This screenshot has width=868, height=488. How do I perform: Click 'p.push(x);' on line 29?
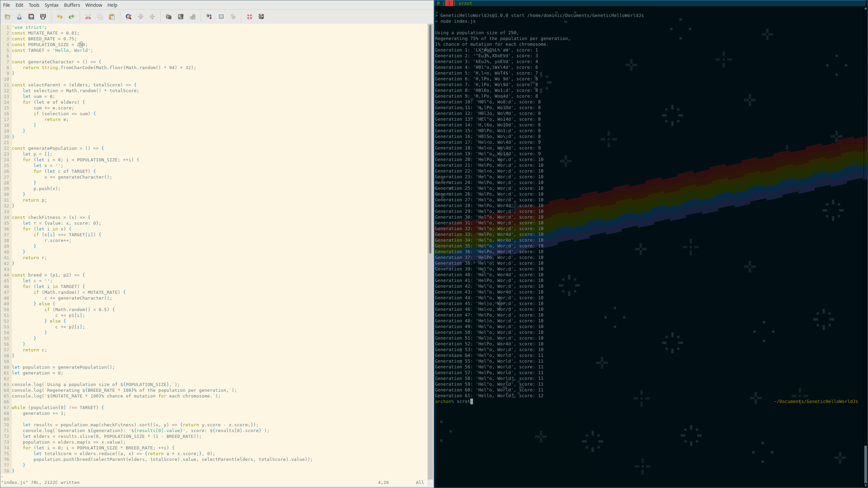(47, 189)
